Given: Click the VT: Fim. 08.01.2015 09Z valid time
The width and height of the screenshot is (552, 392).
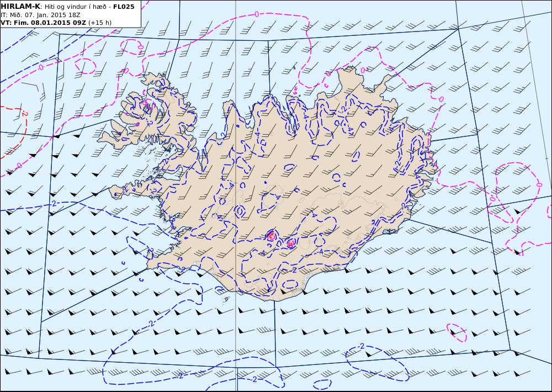Looking at the screenshot, I should point(43,23).
